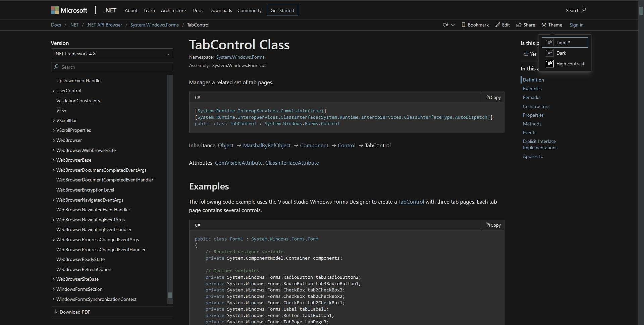Screen dimensions: 644x325
Task: Open the .NET Framework 4.8 version dropdown
Action: 112,54
